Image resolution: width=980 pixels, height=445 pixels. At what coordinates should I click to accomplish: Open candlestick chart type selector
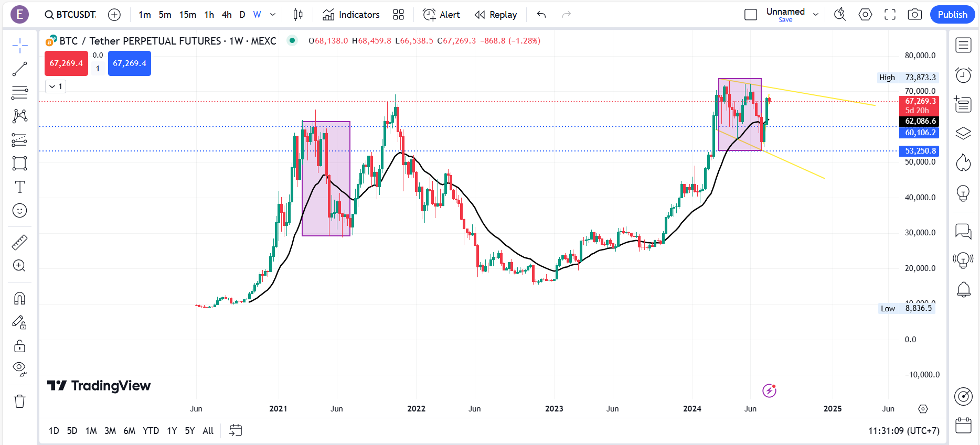298,15
